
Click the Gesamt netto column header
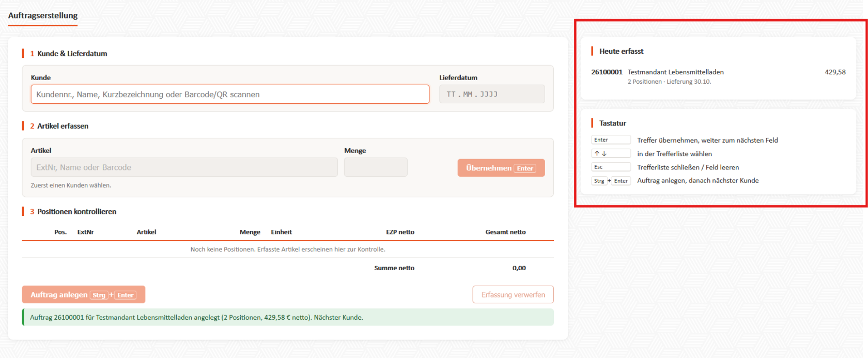coord(505,232)
